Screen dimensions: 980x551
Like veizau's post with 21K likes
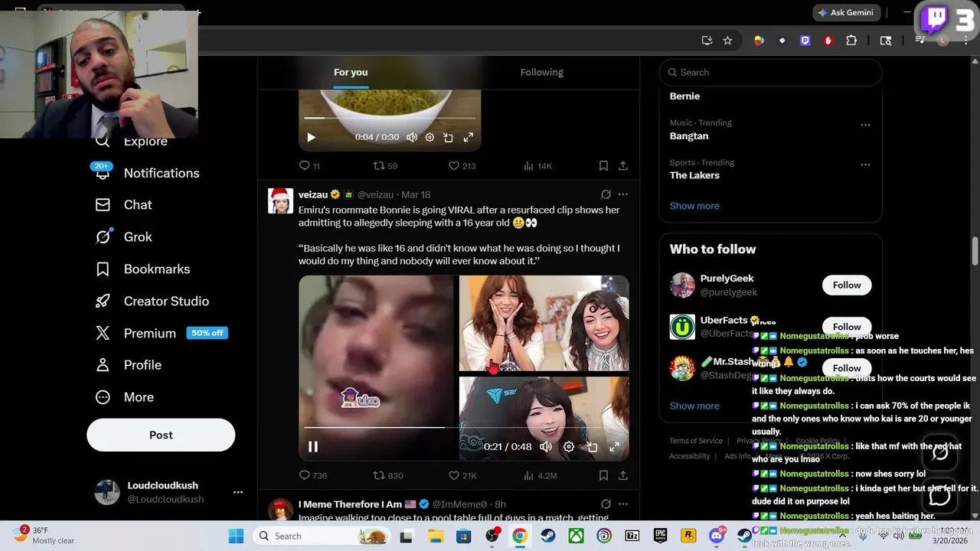tap(462, 475)
